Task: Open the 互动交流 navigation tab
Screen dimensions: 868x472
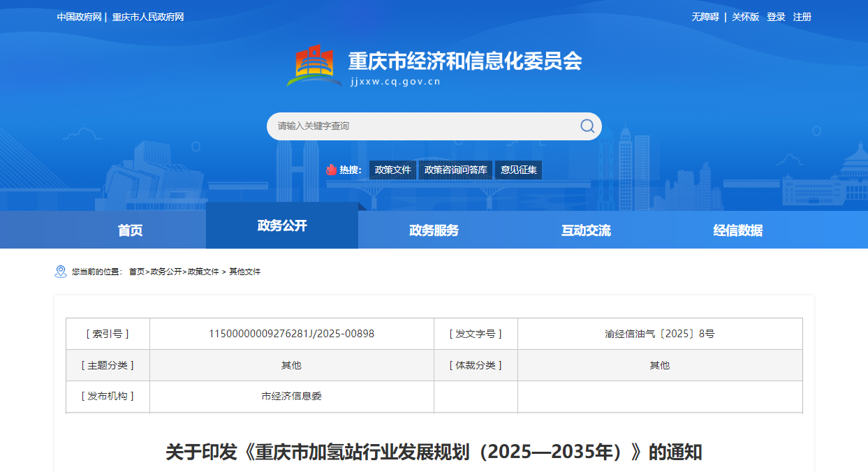Action: point(586,230)
